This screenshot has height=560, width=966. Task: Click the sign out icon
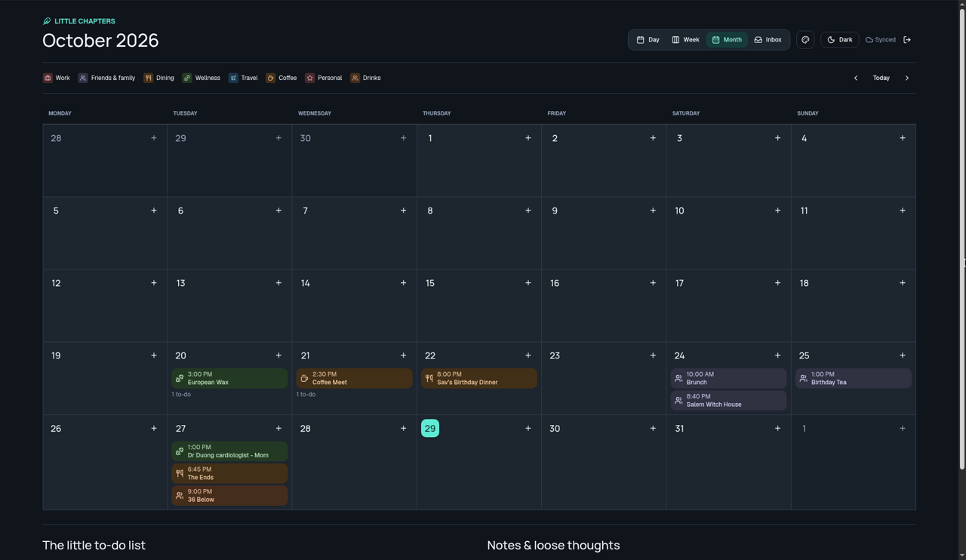click(907, 40)
